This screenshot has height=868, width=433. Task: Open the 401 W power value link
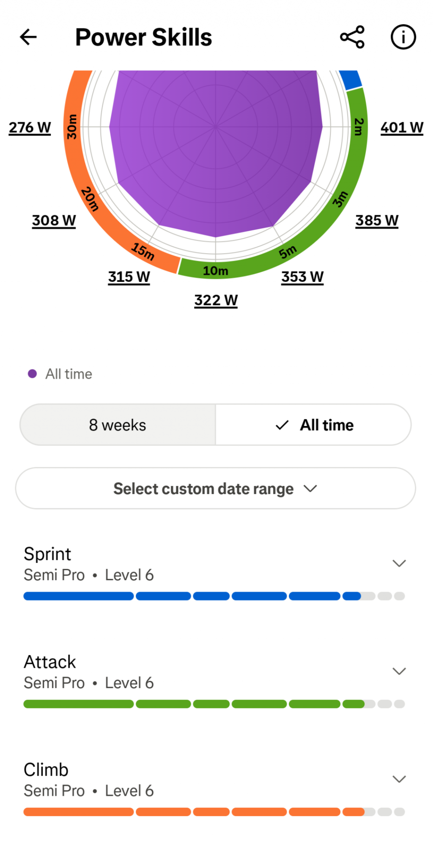pos(402,128)
